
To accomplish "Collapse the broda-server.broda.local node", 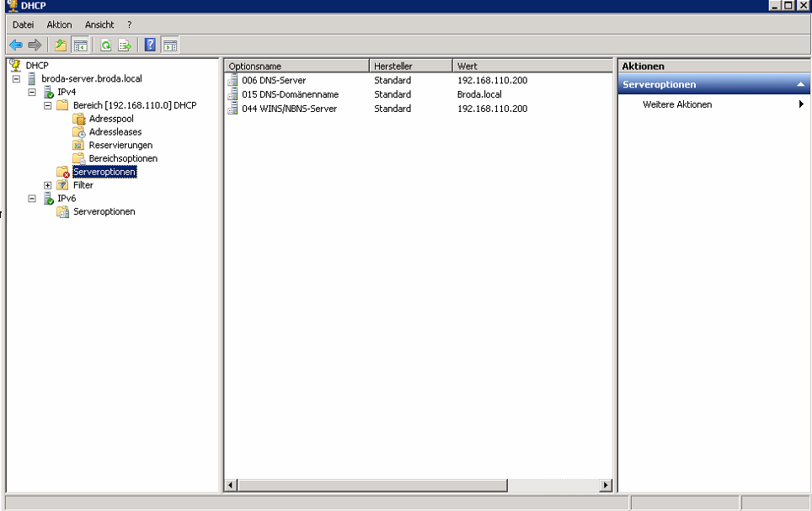I will tap(17, 79).
